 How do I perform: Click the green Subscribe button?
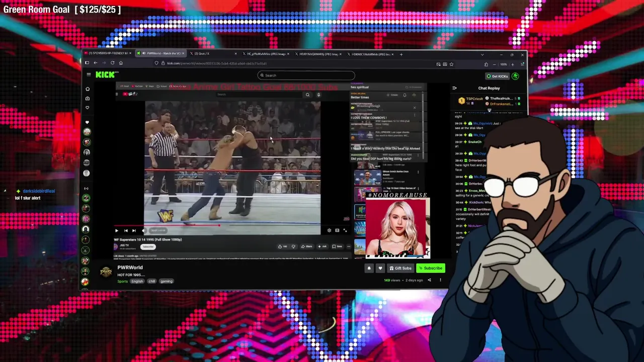430,268
